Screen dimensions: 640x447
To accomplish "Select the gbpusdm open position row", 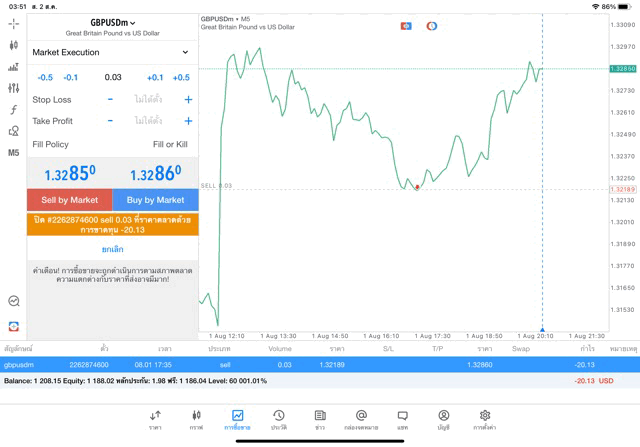I will (320, 365).
